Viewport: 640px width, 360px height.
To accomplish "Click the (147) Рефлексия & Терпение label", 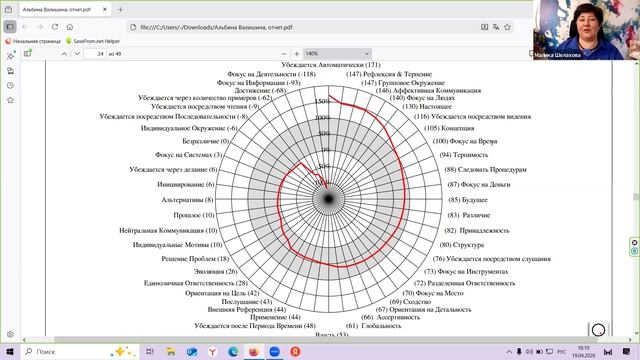I will (x=389, y=74).
